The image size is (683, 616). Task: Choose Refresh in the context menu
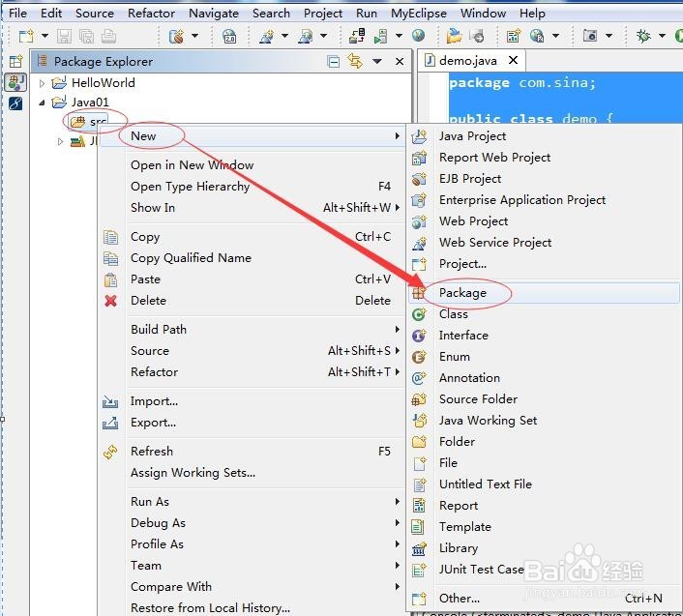(x=252, y=452)
